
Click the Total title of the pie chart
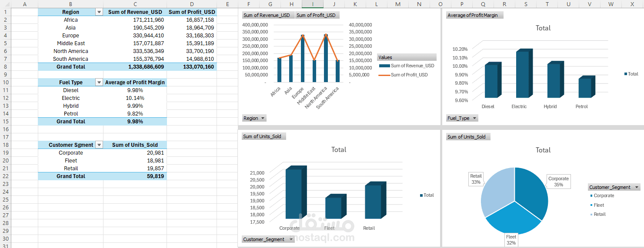[543, 150]
